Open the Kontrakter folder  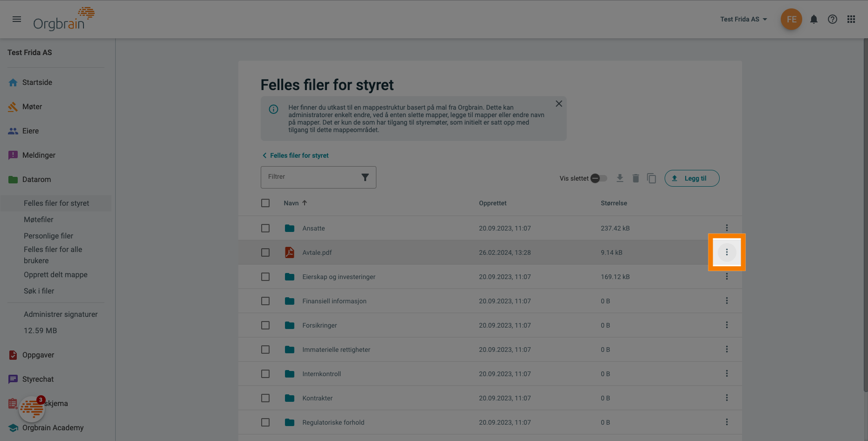317,398
